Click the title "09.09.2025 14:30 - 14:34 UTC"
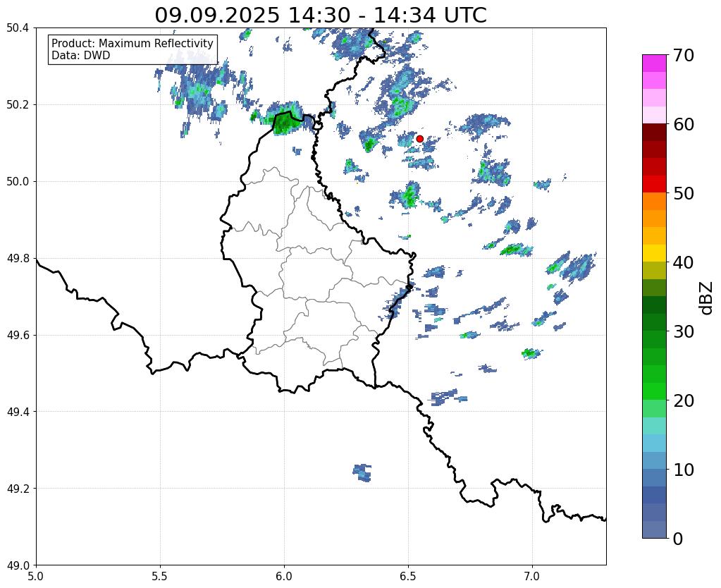The width and height of the screenshot is (721, 588). (321, 16)
